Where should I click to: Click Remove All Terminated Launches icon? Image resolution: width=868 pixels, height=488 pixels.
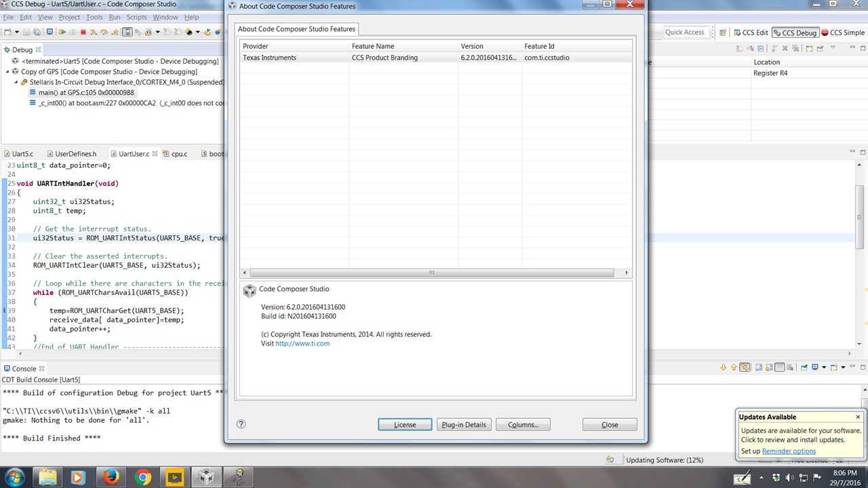[795, 48]
